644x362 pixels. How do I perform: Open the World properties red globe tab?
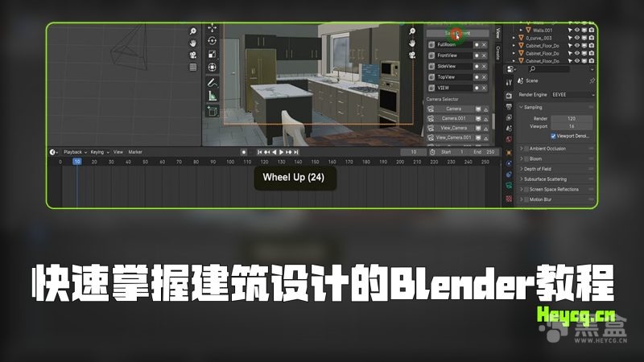click(x=509, y=138)
